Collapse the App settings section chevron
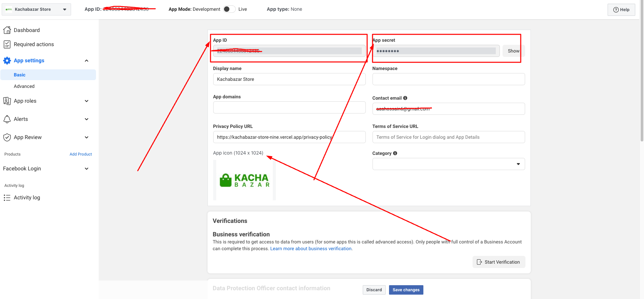644x299 pixels. coord(87,61)
